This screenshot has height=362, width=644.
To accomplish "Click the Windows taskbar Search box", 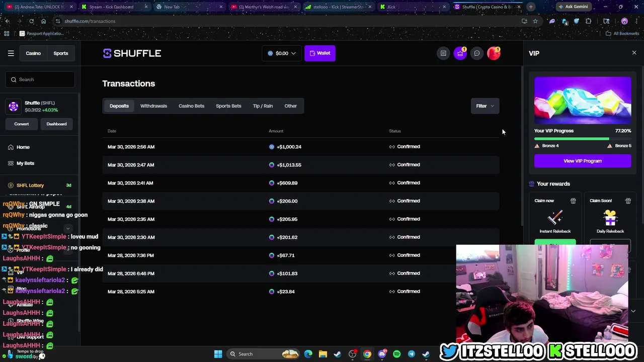I will coord(264,354).
